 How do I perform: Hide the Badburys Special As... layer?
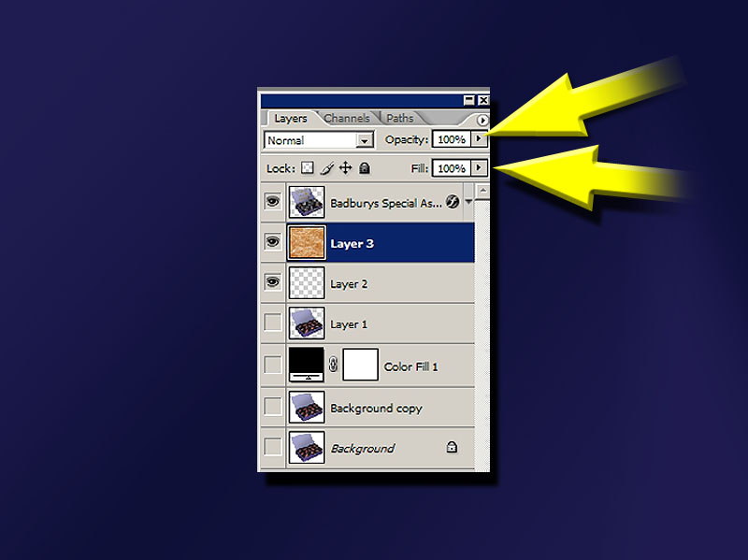coord(272,201)
